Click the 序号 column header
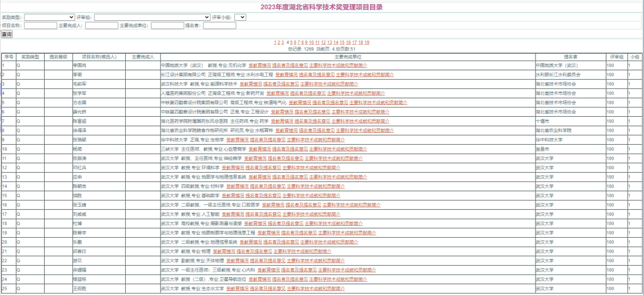Image resolution: width=644 pixels, height=295 pixels. pos(8,57)
